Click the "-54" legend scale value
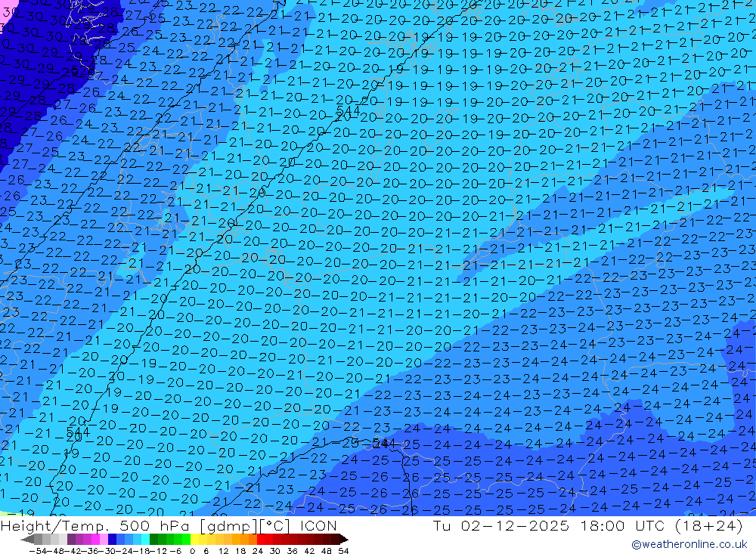This screenshot has width=756, height=554. (x=36, y=550)
